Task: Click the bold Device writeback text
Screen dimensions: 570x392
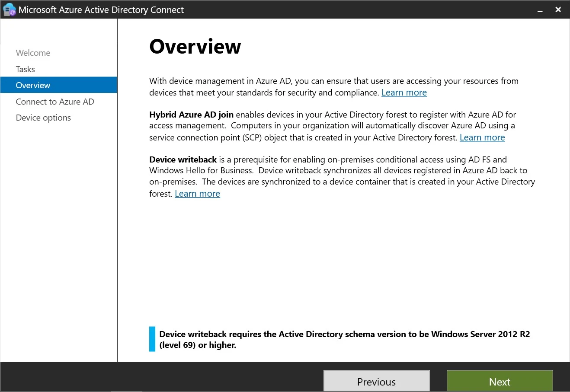Action: click(183, 159)
